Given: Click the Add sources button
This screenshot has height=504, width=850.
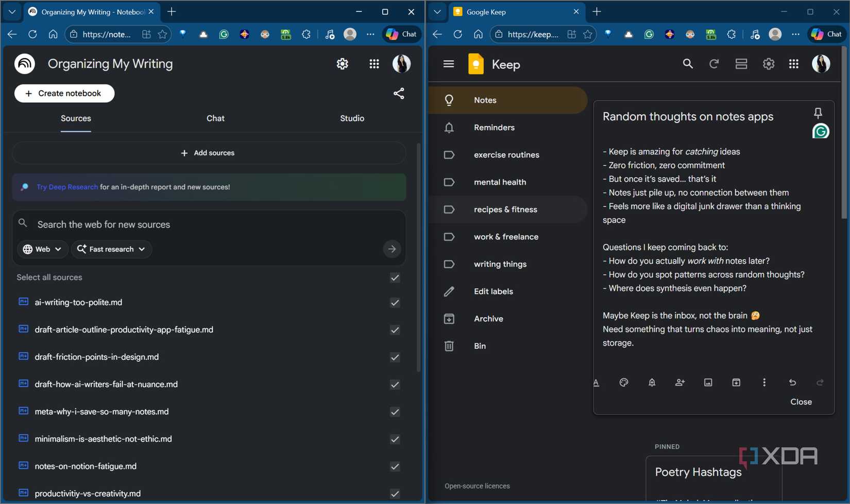Looking at the screenshot, I should click(209, 153).
